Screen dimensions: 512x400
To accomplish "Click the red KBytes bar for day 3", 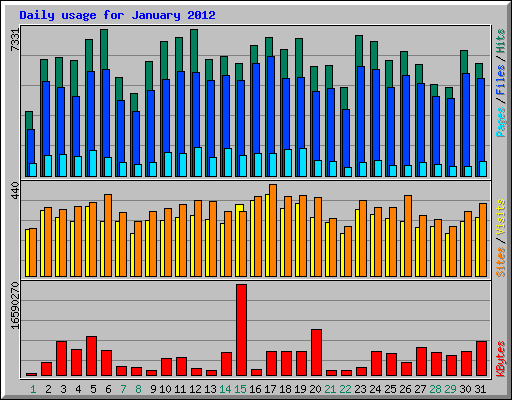I will click(61, 359).
